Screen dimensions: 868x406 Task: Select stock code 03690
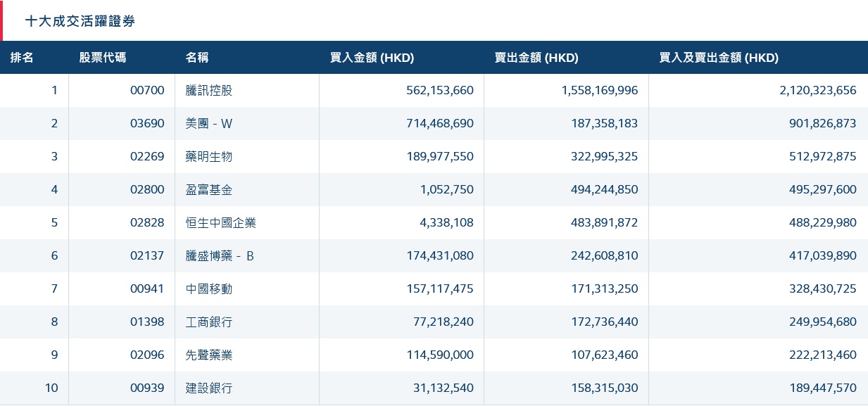[x=147, y=123]
